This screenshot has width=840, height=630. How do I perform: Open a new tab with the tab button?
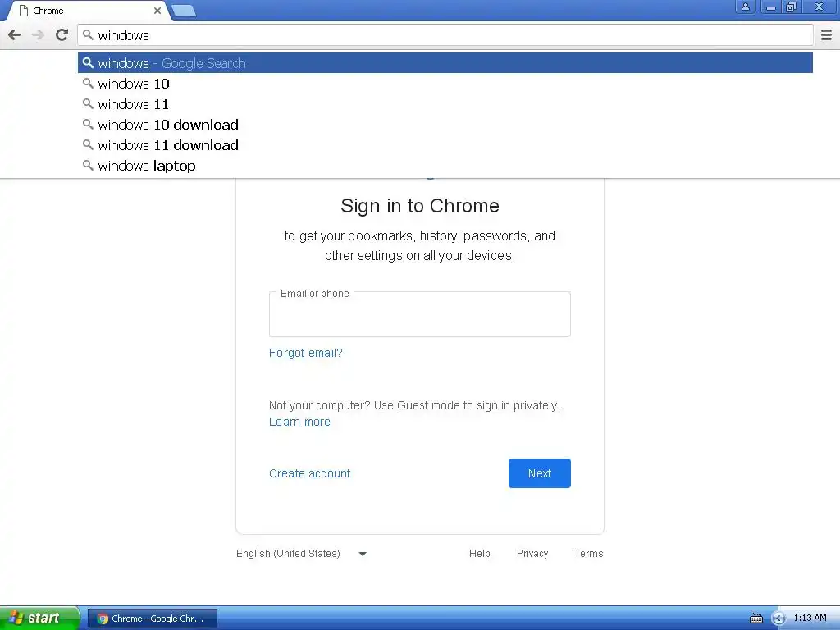click(184, 11)
